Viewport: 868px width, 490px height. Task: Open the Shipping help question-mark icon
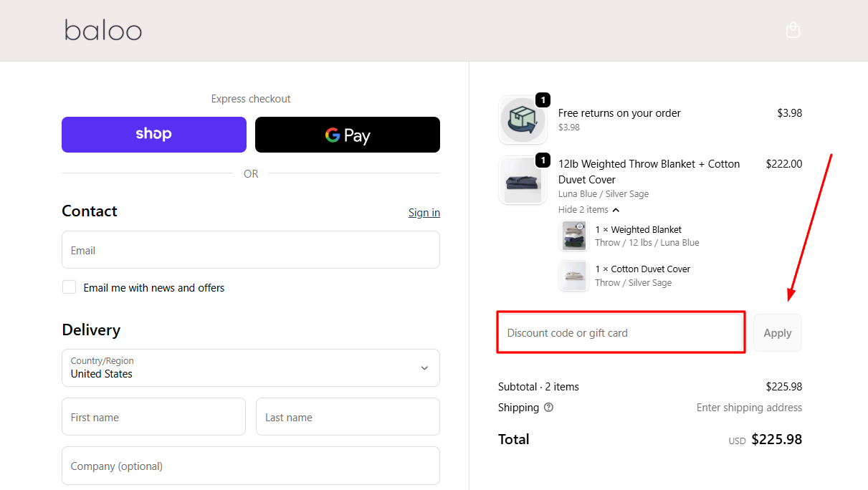point(548,408)
